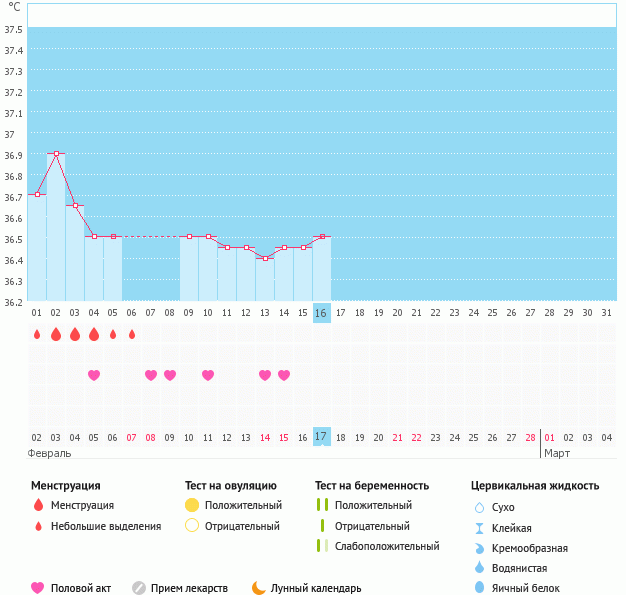
Task: Select highlighted calendar date 17 below chart
Action: pos(321,437)
